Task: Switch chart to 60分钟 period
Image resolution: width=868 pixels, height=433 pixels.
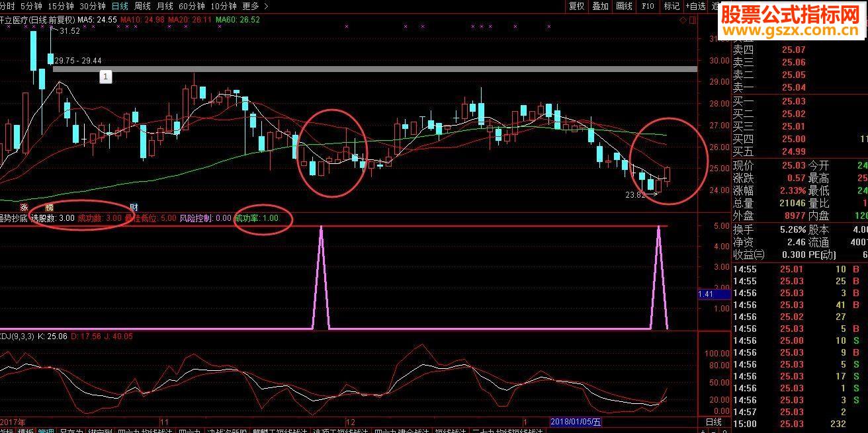Action: tap(192, 6)
